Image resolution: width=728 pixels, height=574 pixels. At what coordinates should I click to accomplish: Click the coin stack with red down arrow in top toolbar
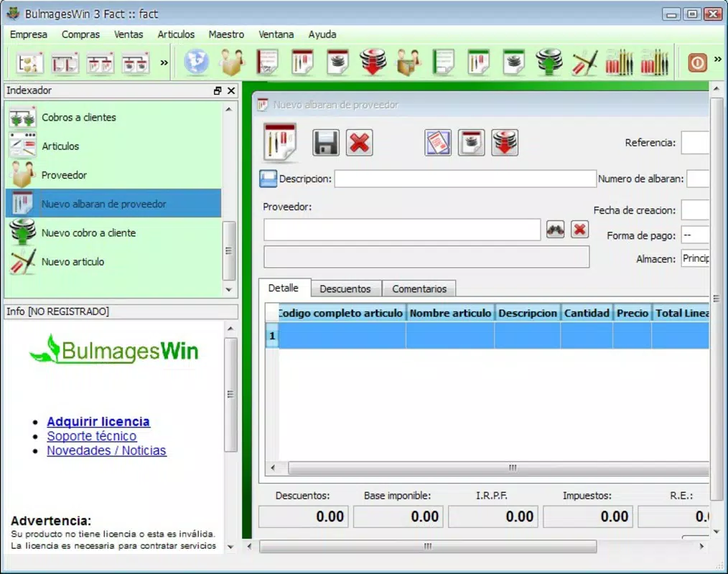coord(373,62)
